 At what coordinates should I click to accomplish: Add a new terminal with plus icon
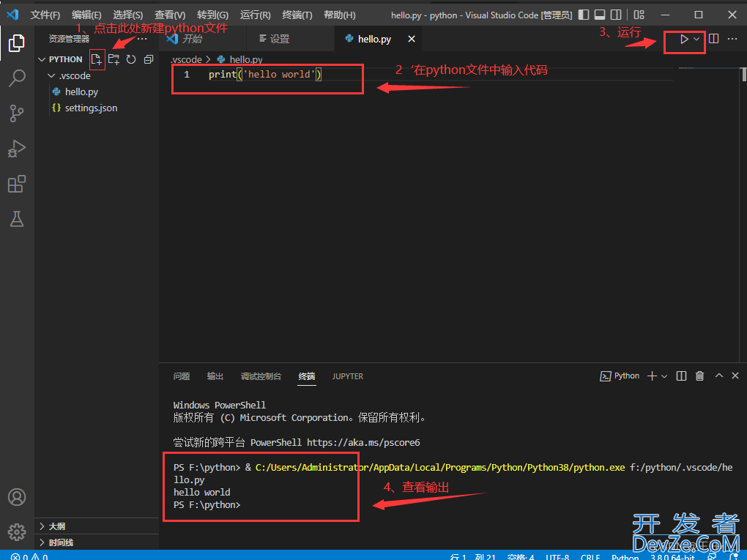(x=653, y=376)
